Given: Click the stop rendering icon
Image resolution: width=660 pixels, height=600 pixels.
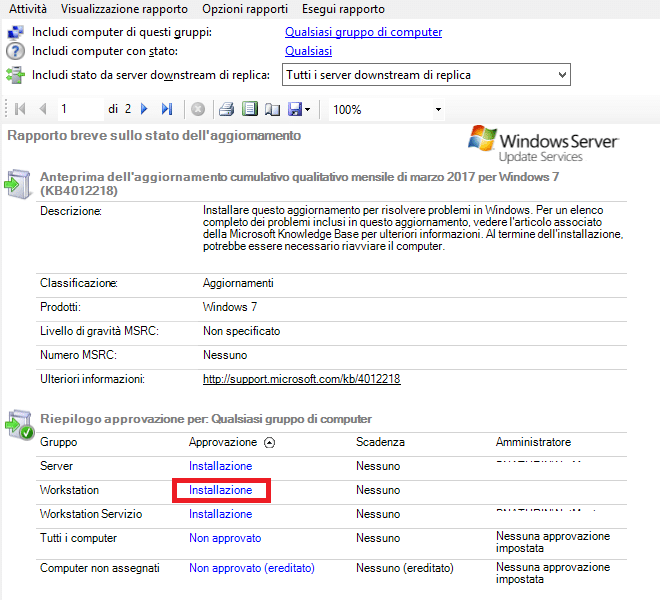Looking at the screenshot, I should (198, 109).
